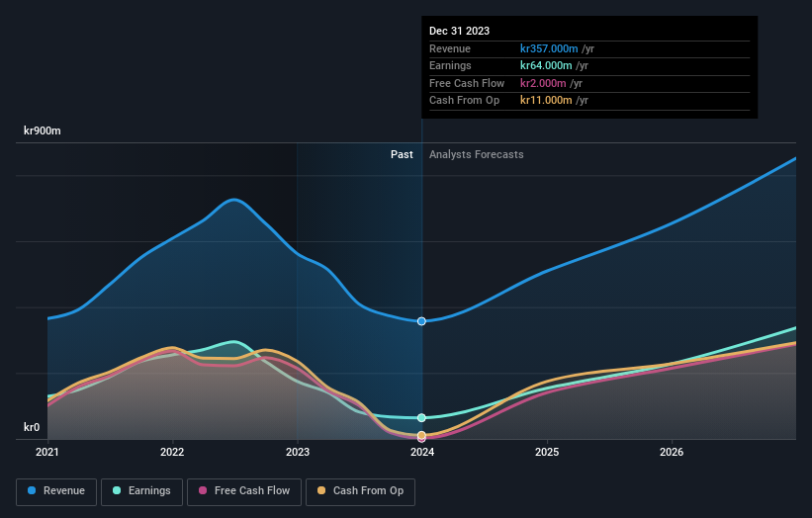The image size is (812, 518).
Task: Click the kr2.000m free cash flow value
Action: pyautogui.click(x=543, y=83)
